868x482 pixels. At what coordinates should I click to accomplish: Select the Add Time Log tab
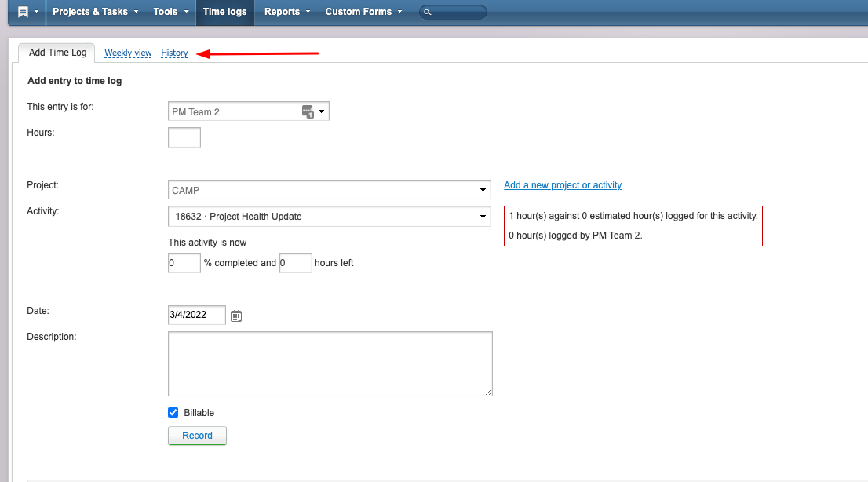tap(57, 53)
